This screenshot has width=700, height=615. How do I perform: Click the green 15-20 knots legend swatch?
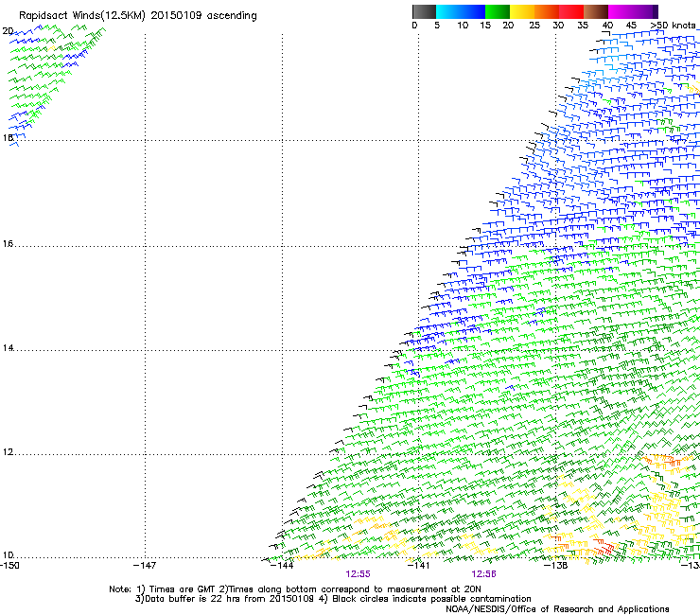pos(498,11)
